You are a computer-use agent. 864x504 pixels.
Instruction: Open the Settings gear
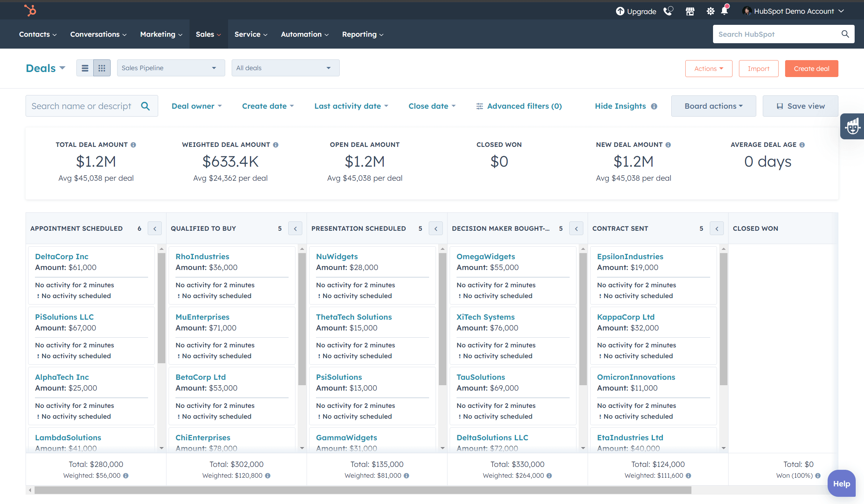(x=710, y=11)
